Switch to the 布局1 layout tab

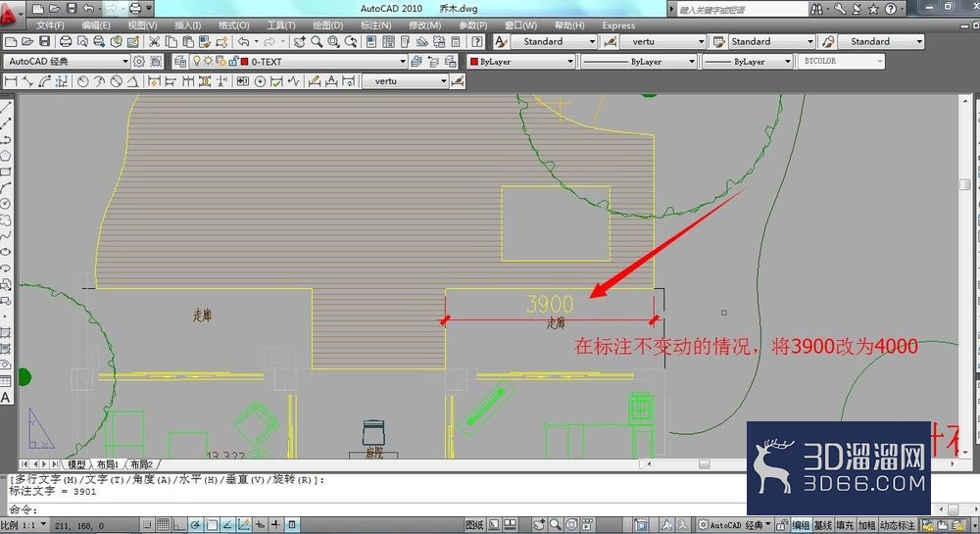tap(107, 464)
